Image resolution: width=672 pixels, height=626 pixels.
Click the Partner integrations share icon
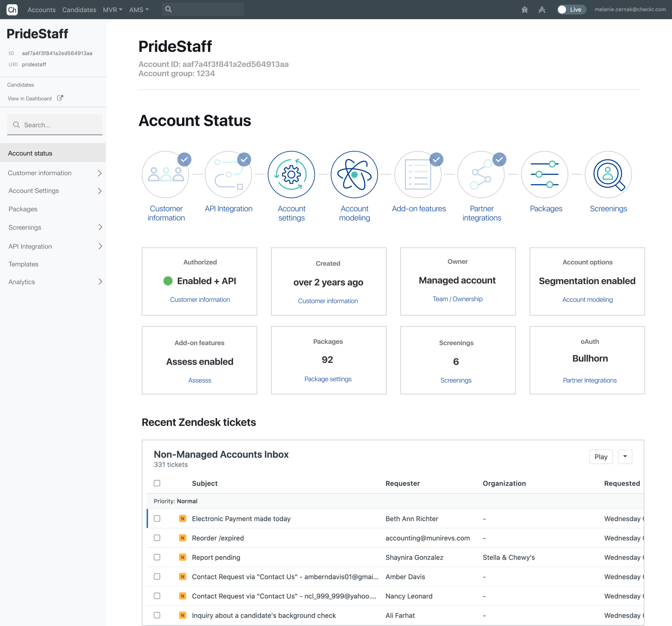(481, 174)
